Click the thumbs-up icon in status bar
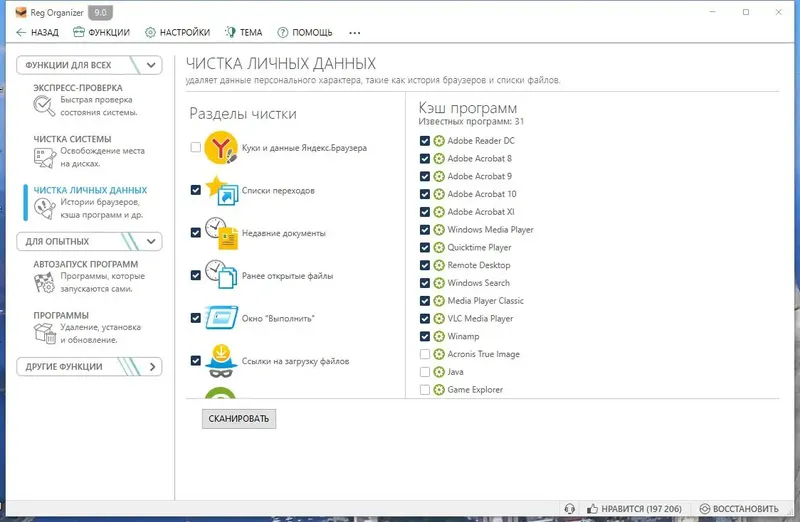 pos(592,509)
